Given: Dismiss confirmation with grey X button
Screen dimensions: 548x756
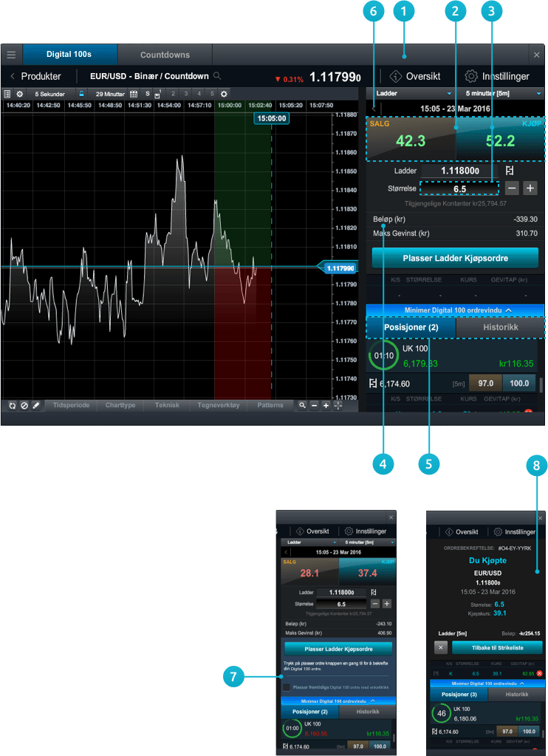Looking at the screenshot, I should pyautogui.click(x=440, y=647).
